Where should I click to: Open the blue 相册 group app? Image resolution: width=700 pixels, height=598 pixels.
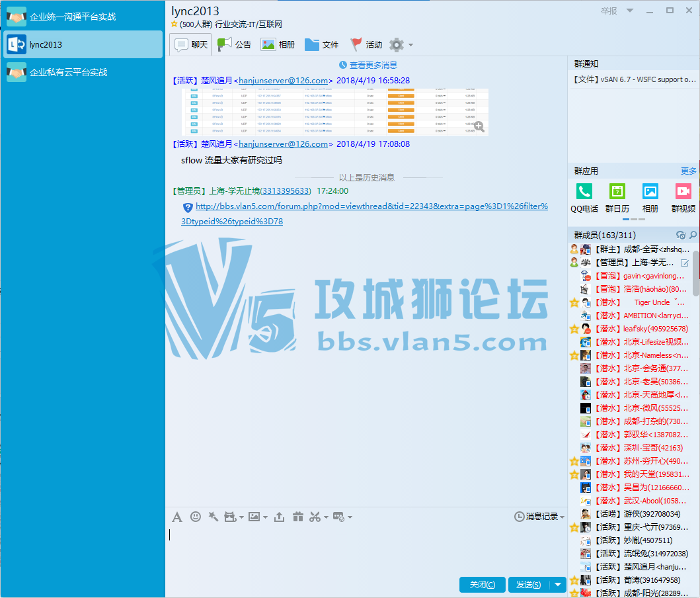[x=650, y=198]
